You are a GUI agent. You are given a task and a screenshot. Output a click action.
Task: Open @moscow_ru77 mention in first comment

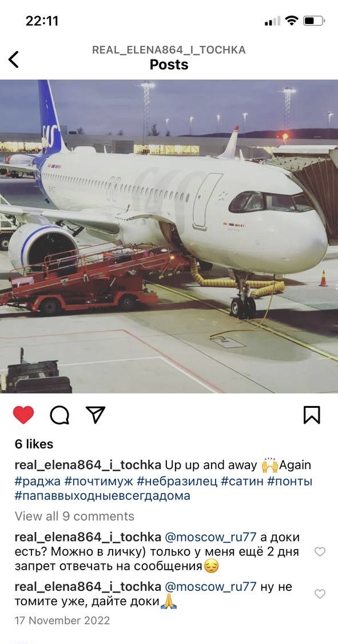(210, 537)
